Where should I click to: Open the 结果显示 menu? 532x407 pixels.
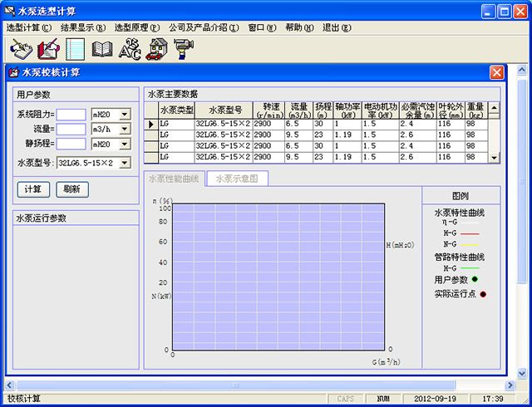pyautogui.click(x=82, y=27)
